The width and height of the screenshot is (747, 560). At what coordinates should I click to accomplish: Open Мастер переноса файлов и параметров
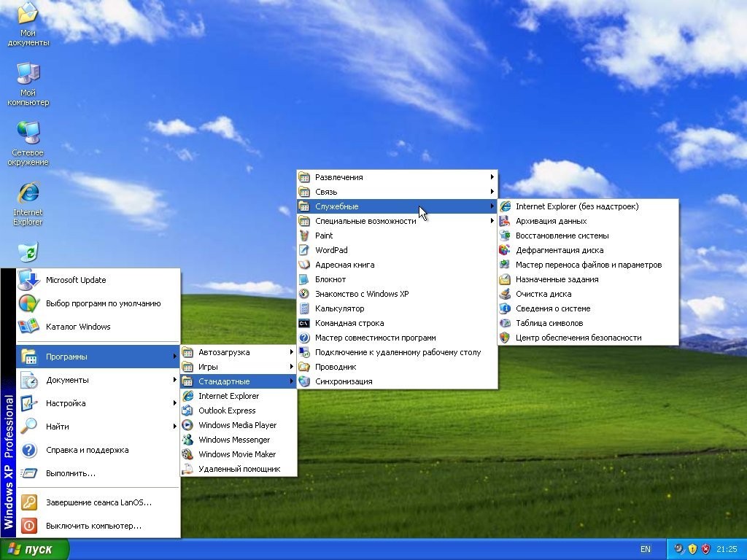[588, 265]
